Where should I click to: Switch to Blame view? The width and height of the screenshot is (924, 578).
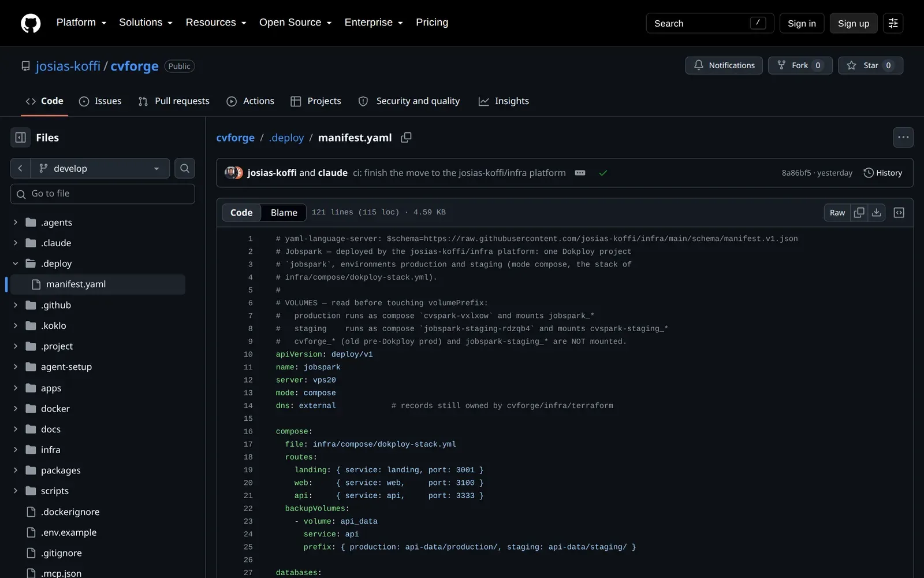284,213
